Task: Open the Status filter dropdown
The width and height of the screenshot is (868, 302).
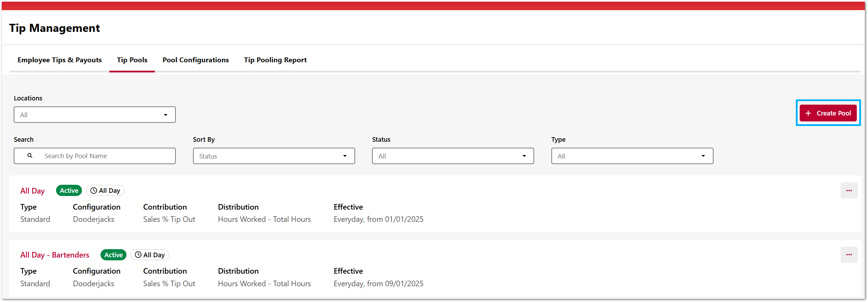Action: 453,156
